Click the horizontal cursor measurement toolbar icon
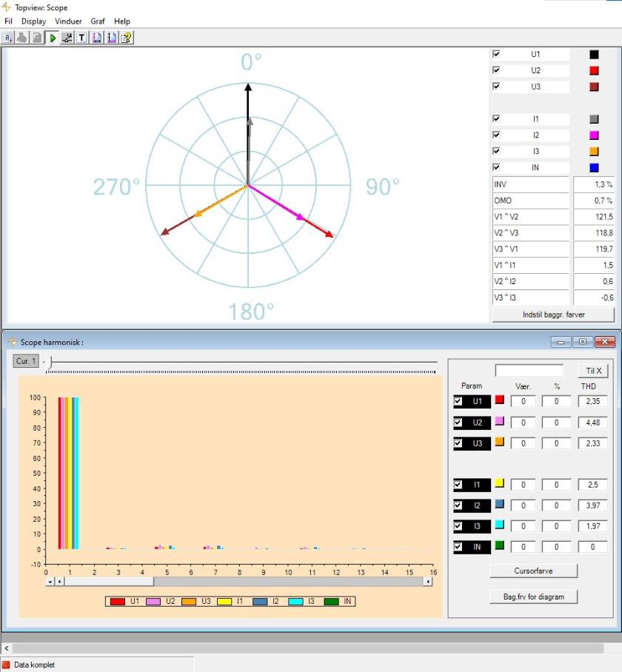 pyautogui.click(x=97, y=38)
